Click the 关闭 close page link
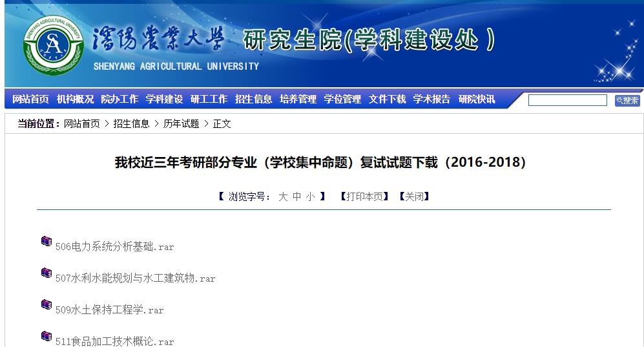 coord(414,196)
